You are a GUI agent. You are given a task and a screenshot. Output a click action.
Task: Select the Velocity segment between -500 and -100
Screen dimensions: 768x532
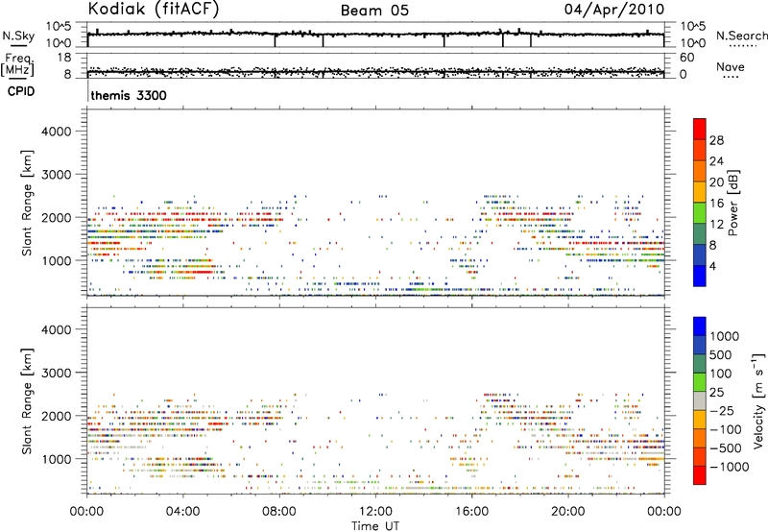700,439
